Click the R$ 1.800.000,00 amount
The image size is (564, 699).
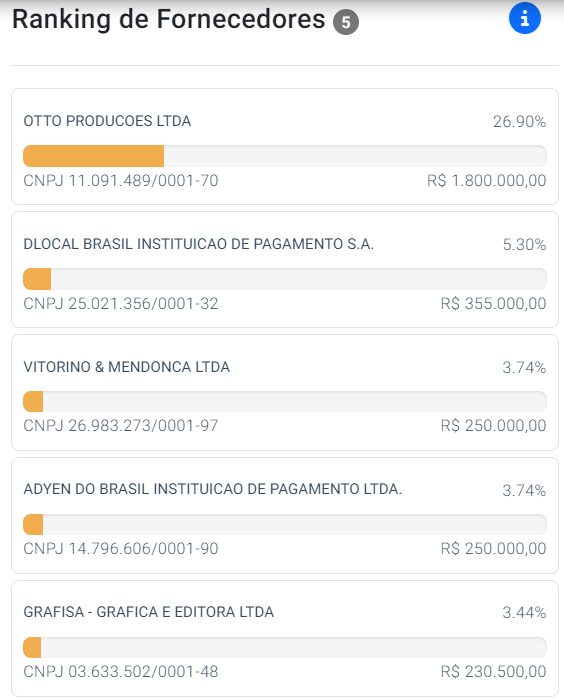486,181
